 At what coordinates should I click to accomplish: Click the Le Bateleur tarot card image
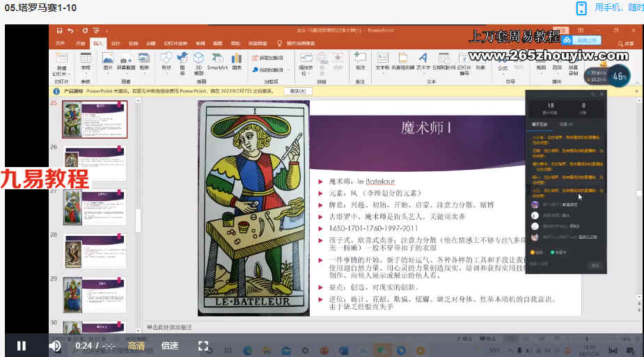point(253,209)
